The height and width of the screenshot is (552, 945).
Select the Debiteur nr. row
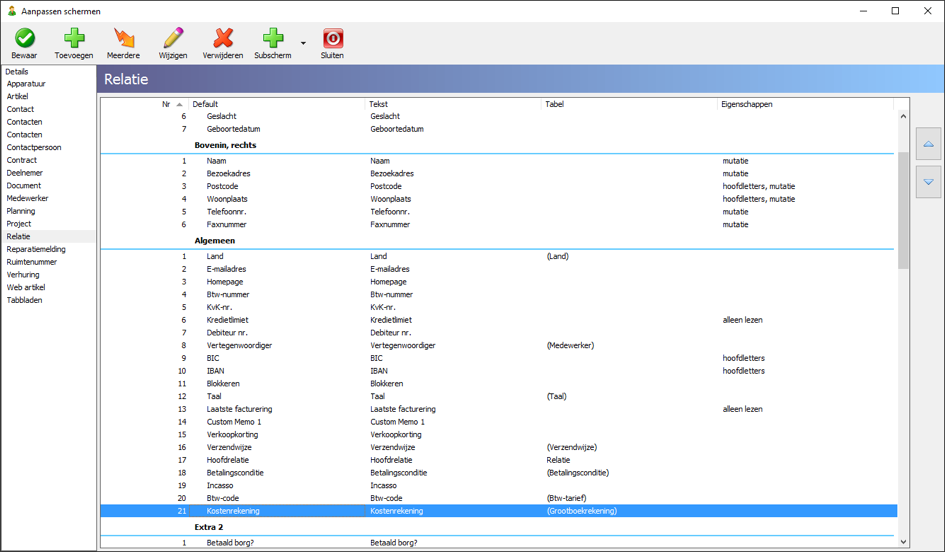coord(498,333)
